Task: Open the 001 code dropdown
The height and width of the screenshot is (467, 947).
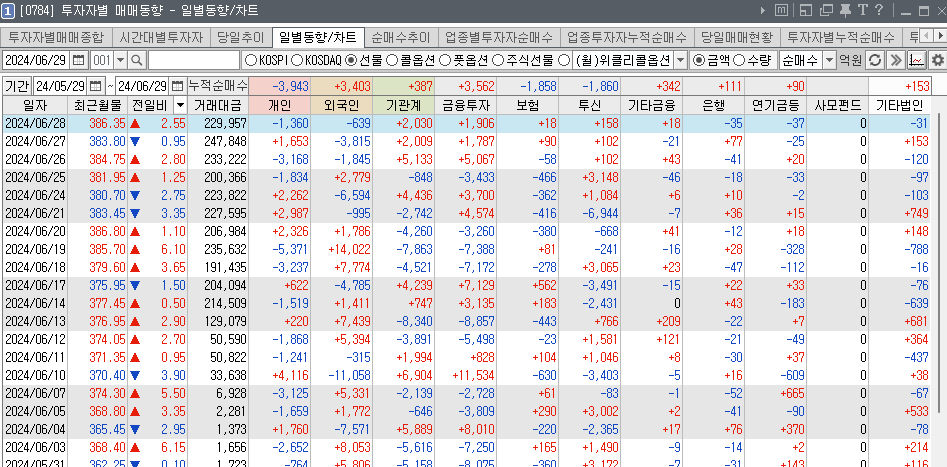Action: point(121,61)
